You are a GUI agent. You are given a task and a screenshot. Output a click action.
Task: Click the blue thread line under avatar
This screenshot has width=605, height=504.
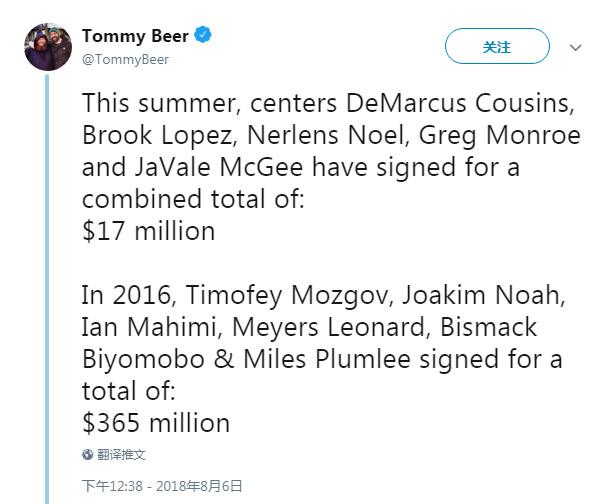(x=47, y=289)
